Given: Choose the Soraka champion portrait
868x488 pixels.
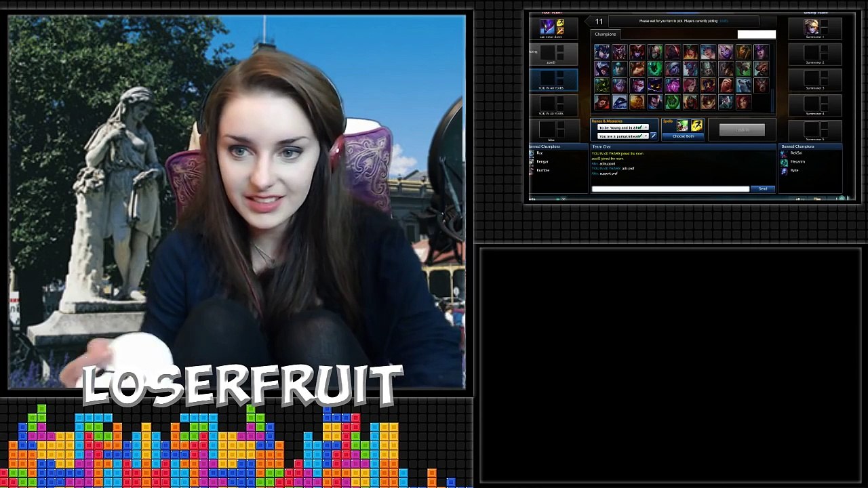Looking at the screenshot, I should (x=726, y=52).
